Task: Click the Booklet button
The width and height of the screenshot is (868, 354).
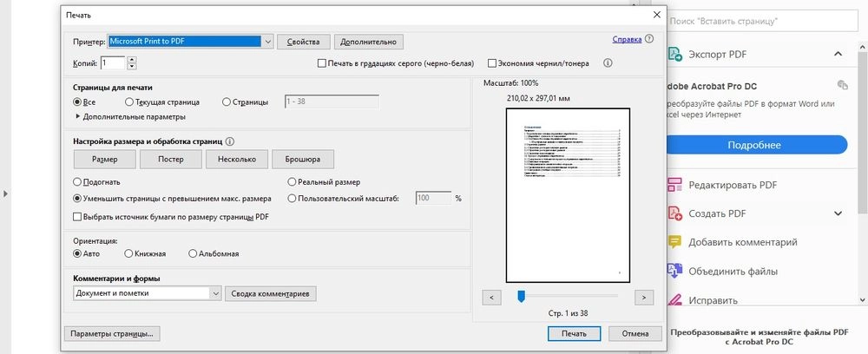Action: pos(303,160)
